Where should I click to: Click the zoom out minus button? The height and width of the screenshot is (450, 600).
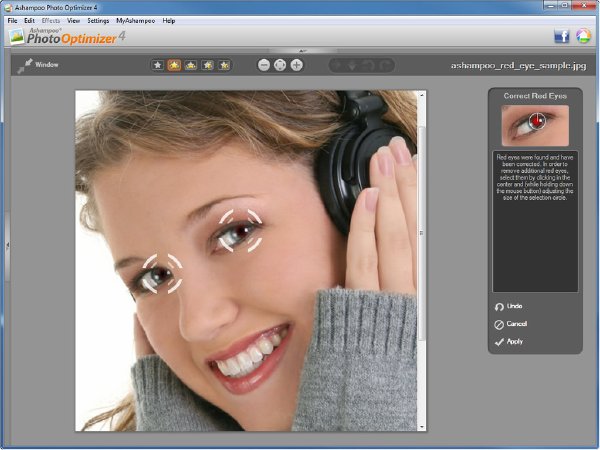264,65
